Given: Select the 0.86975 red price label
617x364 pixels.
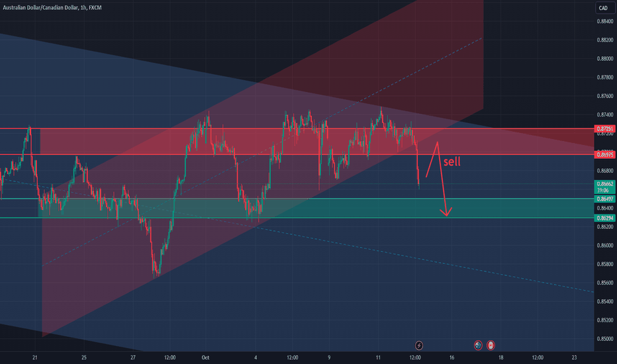Looking at the screenshot, I should tap(605, 155).
